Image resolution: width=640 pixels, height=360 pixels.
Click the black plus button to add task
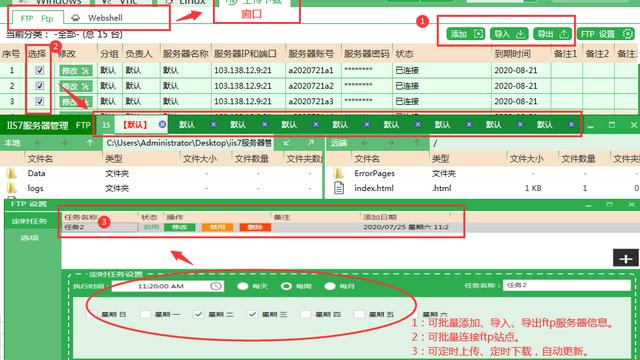(626, 258)
